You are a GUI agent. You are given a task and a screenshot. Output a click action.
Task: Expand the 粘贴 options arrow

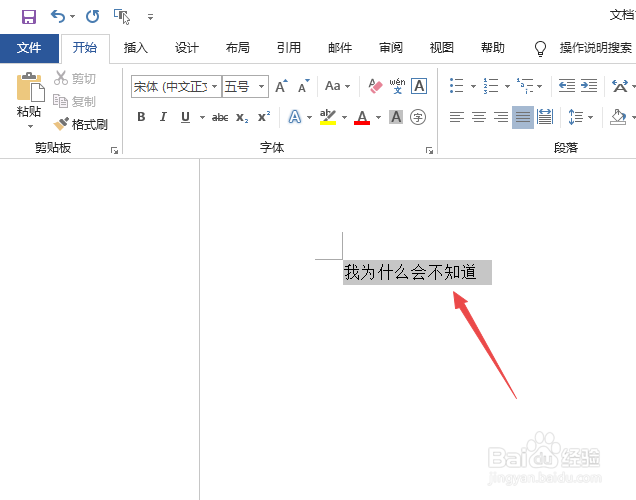coord(30,127)
